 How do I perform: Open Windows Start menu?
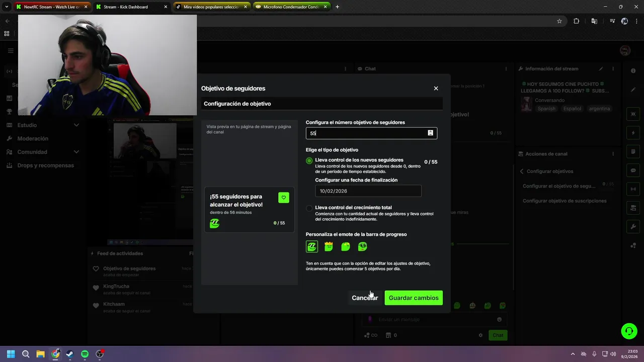click(11, 354)
